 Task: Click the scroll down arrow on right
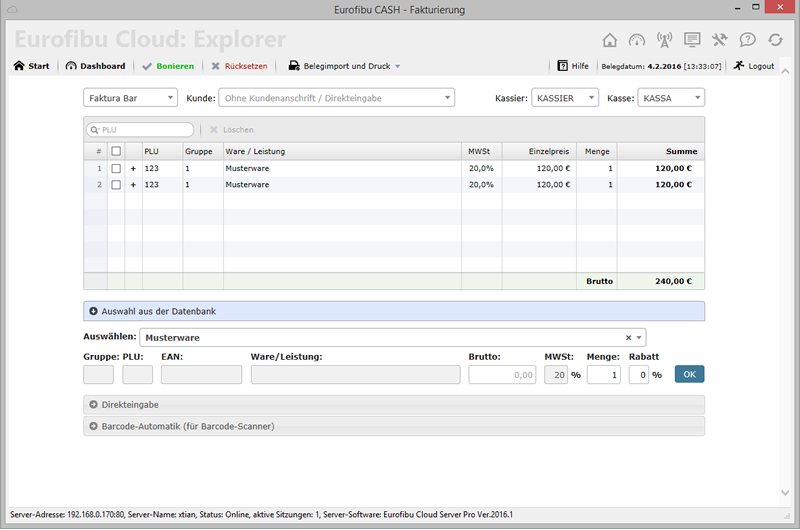point(785,492)
